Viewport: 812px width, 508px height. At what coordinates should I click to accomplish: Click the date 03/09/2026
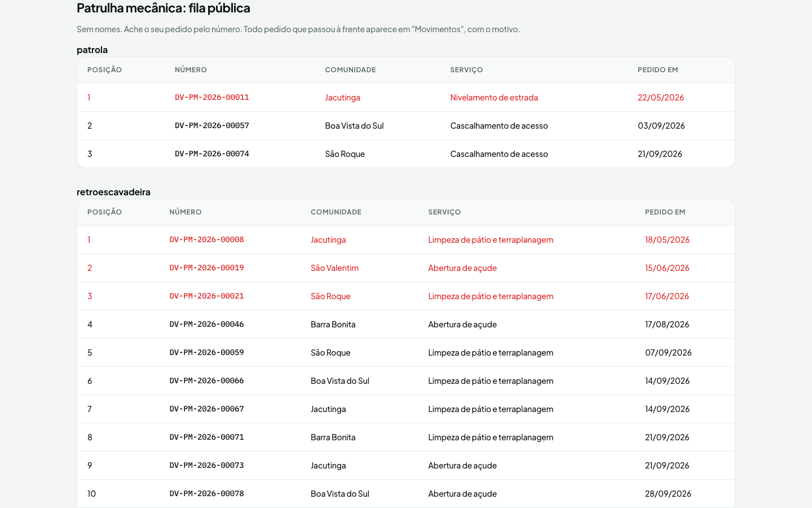pos(661,125)
